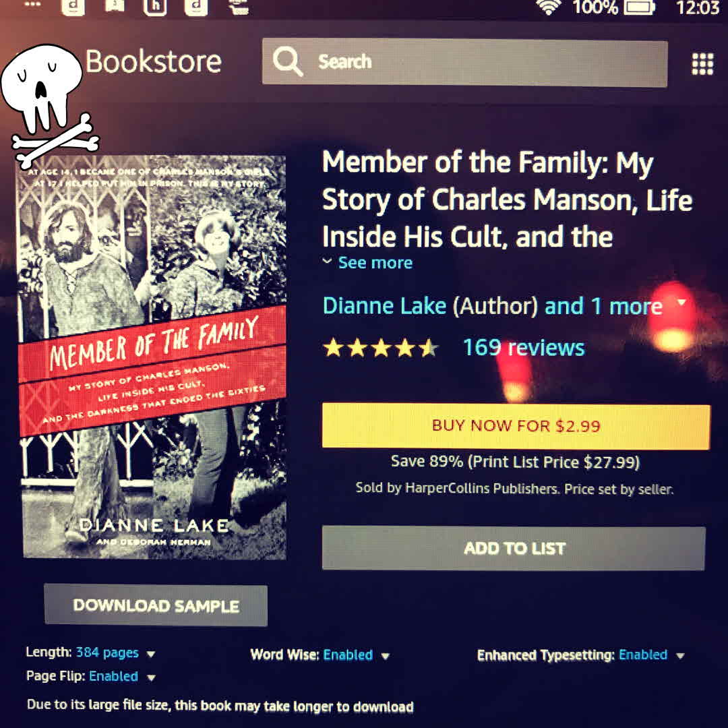Click the Buy Now for $2.99 button
Viewport: 728px width, 728px height.
pyautogui.click(x=516, y=426)
